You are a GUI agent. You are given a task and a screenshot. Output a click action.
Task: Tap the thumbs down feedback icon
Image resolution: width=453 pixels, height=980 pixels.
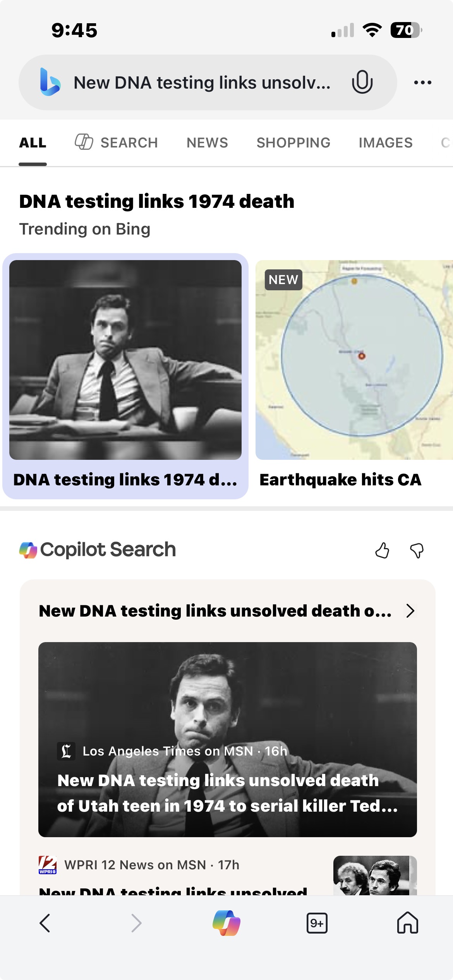click(417, 550)
